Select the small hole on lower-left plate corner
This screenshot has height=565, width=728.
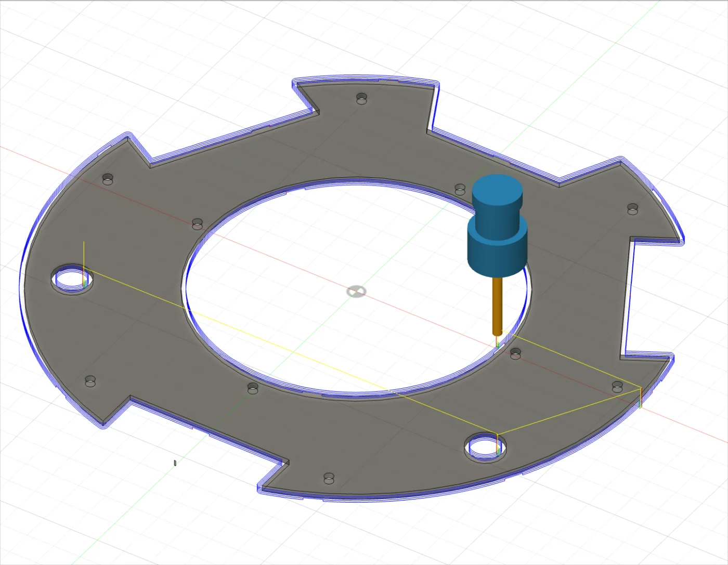click(90, 382)
